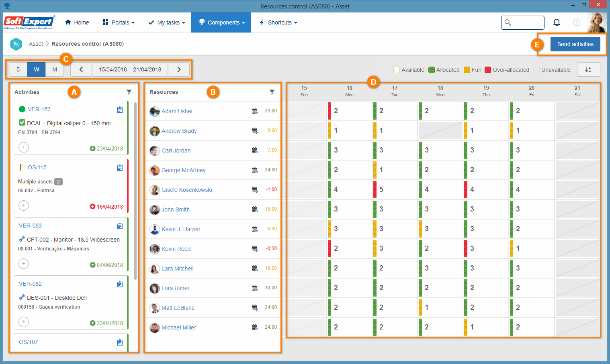
Task: Click the user profile photo
Action: [x=596, y=22]
